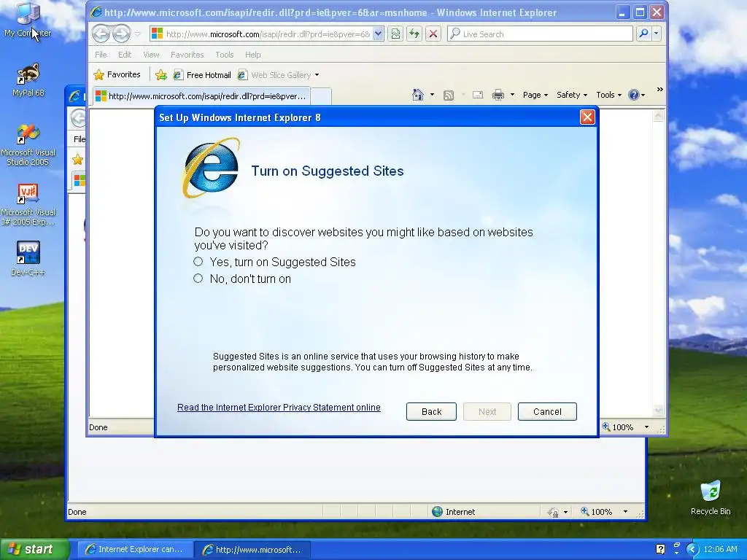Click the browser Forward arrow button
747x560 pixels.
tap(122, 34)
